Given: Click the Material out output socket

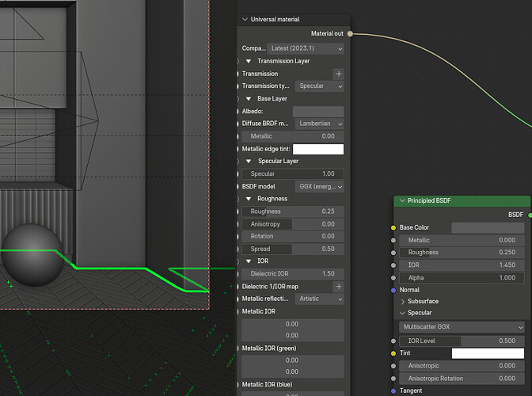Looking at the screenshot, I should (x=350, y=33).
